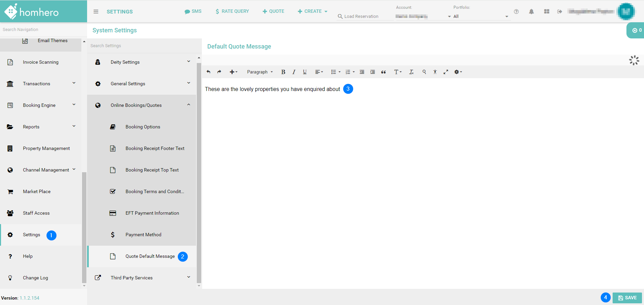
Task: Open the Portfolio dropdown
Action: point(480,17)
